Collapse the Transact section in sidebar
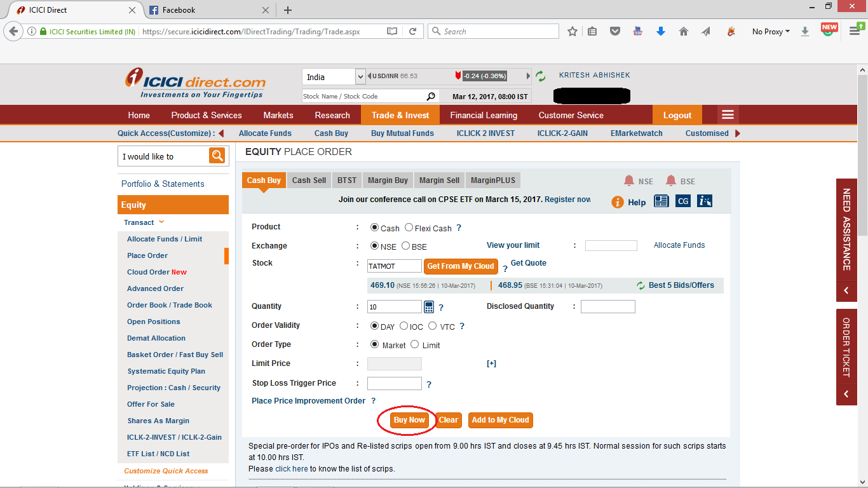The image size is (868, 488). click(161, 222)
